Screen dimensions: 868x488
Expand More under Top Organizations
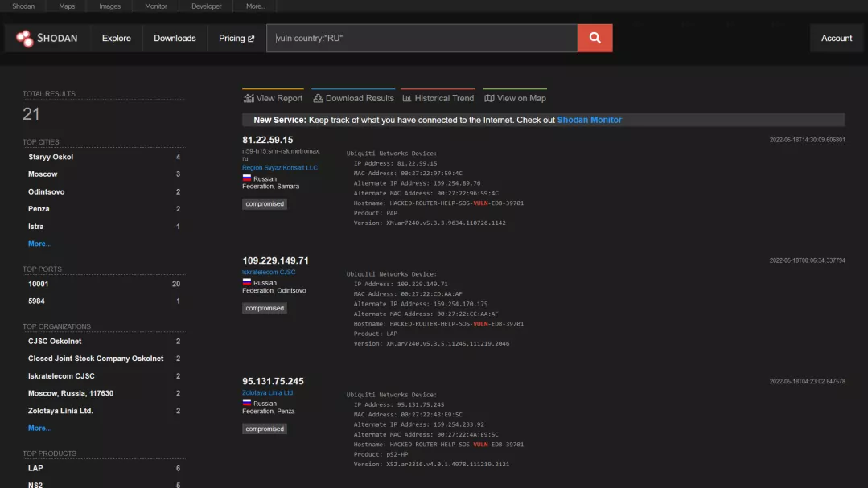(39, 429)
